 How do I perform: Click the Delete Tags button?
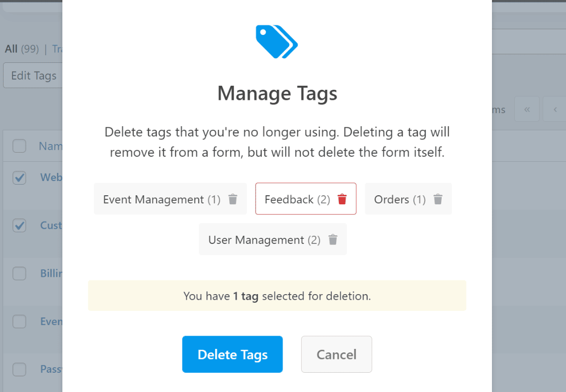point(232,354)
